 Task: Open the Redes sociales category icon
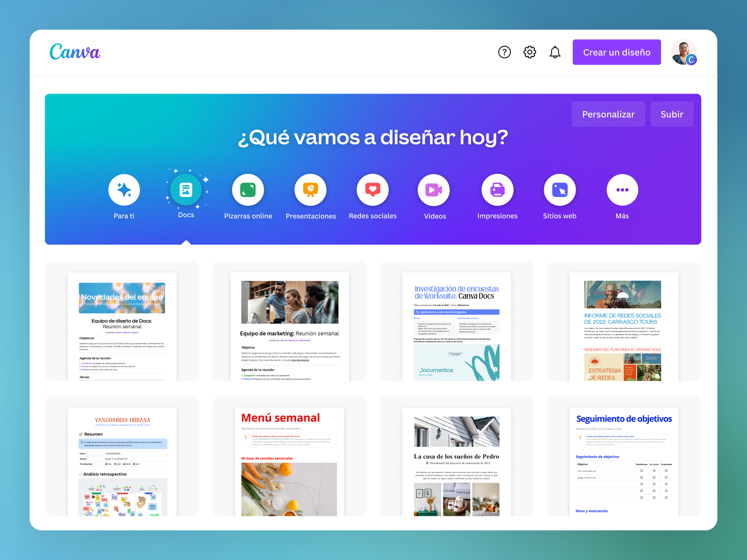[x=372, y=190]
